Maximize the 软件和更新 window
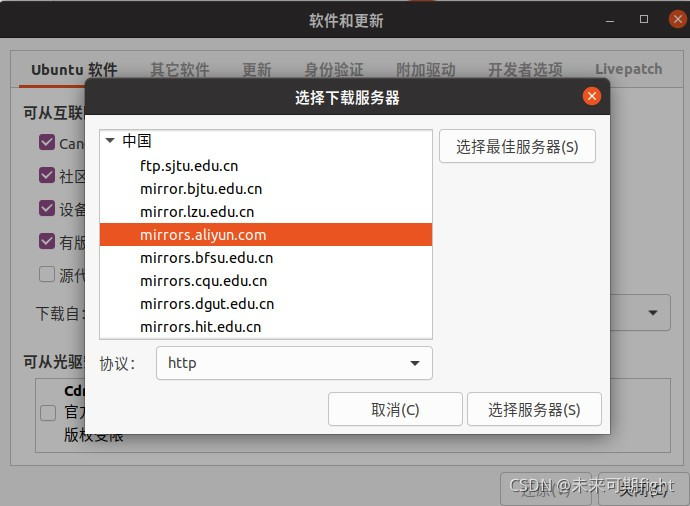 click(x=644, y=19)
